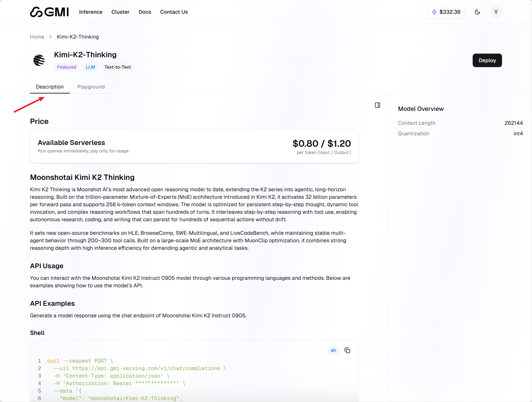
Task: Click the Deploy button
Action: (487, 60)
